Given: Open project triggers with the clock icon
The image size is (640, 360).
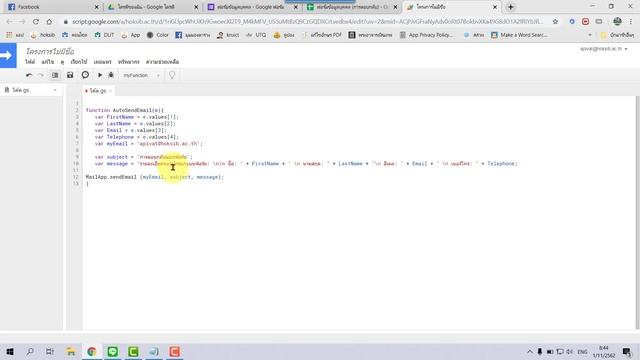Looking at the screenshot, I should pyautogui.click(x=85, y=75).
